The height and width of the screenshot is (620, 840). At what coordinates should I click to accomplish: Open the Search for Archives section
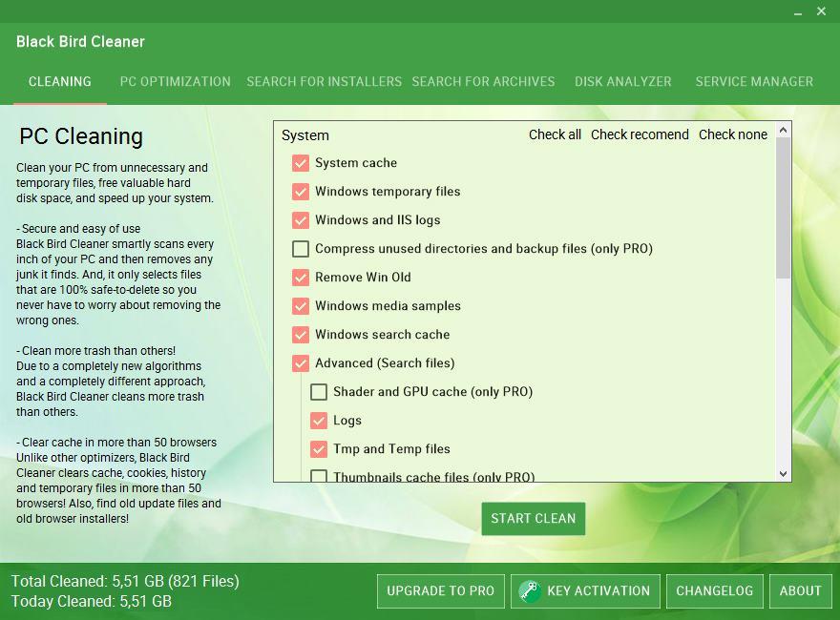coord(483,82)
